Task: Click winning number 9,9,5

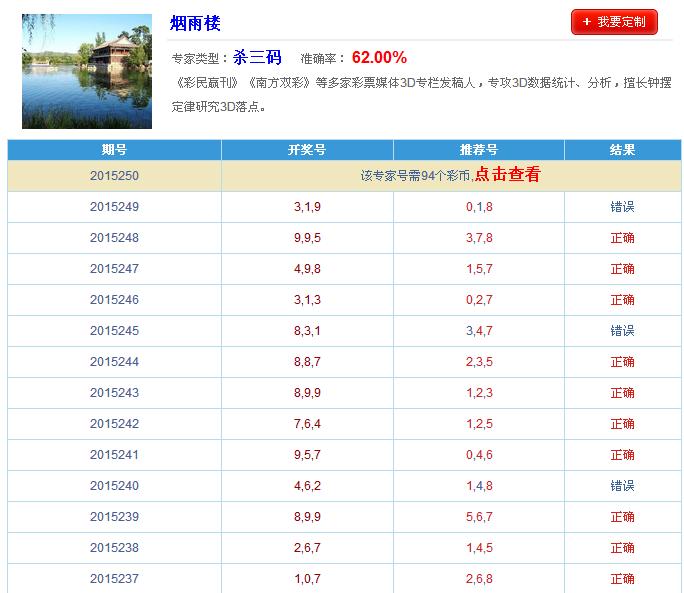Action: tap(307, 238)
